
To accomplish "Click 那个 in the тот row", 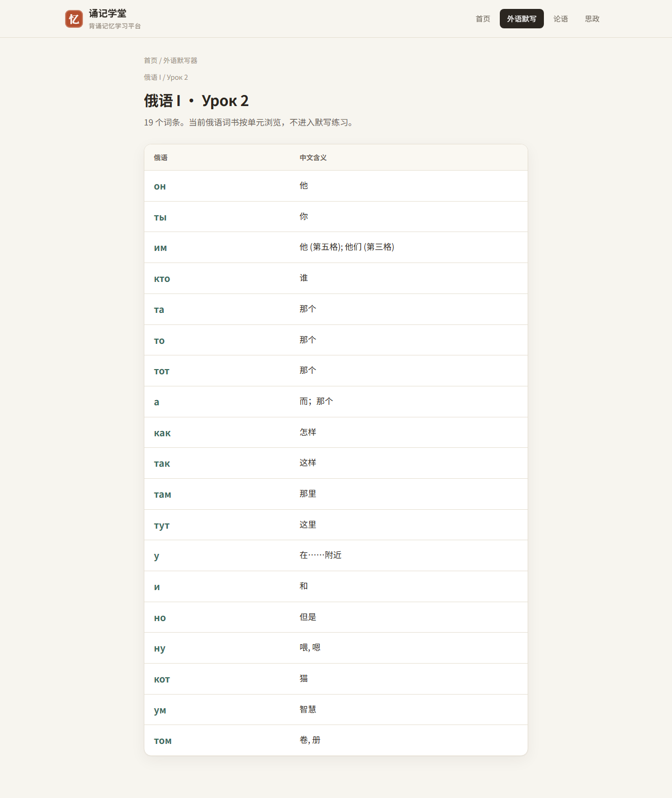I will [308, 371].
